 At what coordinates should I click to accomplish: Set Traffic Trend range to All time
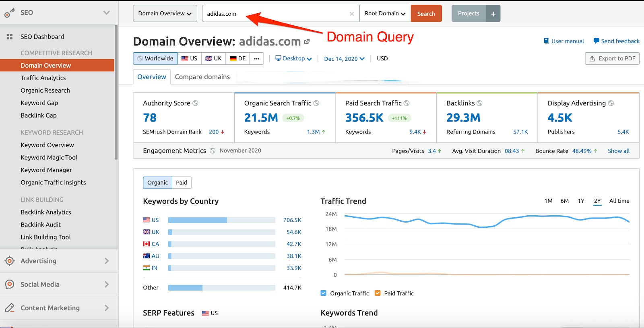(x=619, y=201)
